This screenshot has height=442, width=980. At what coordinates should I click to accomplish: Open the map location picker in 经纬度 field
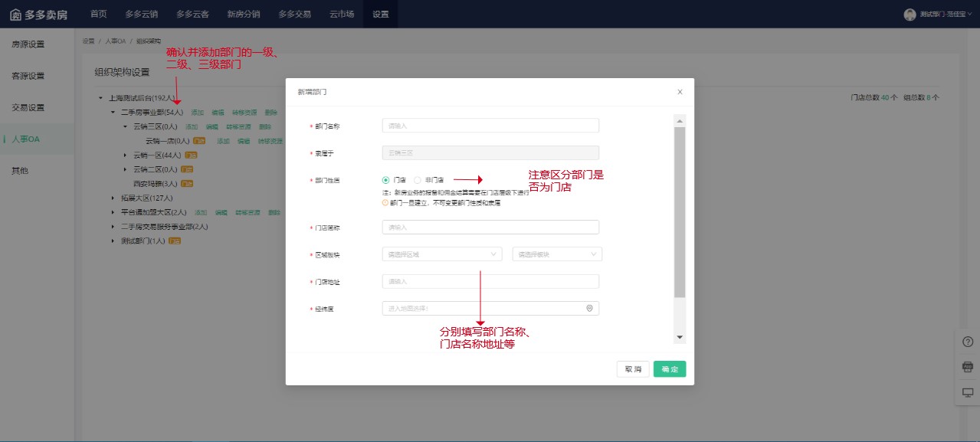click(589, 308)
